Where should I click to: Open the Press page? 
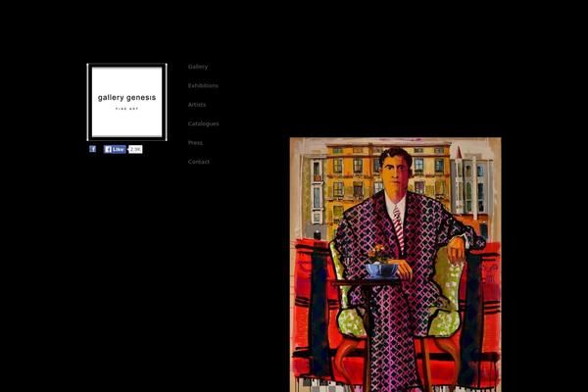coord(195,142)
